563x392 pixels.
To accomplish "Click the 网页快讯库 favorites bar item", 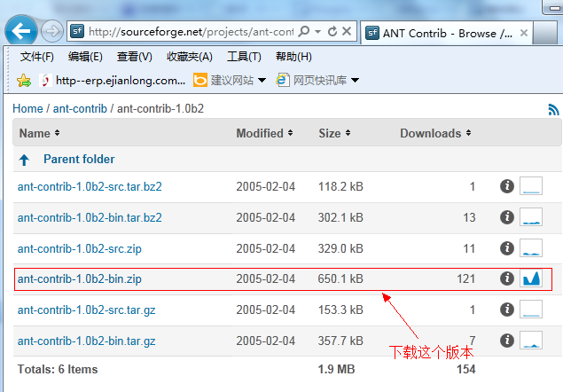I will coord(311,80).
